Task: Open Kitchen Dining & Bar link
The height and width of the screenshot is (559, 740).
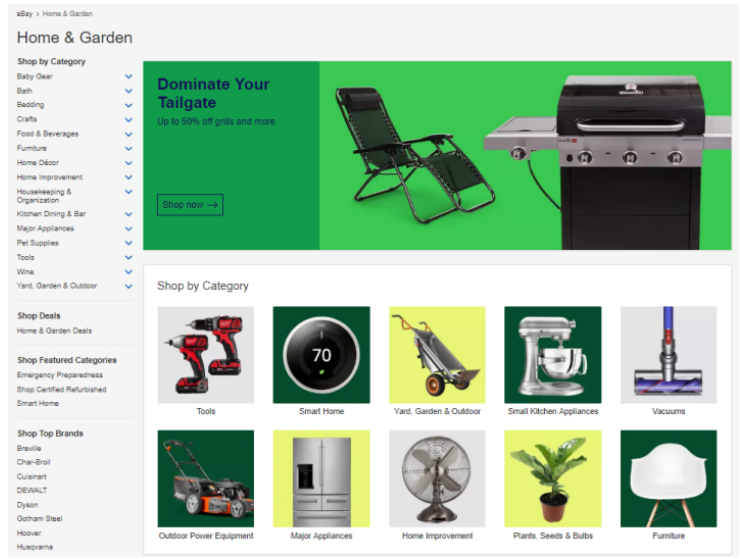Action: (x=51, y=214)
